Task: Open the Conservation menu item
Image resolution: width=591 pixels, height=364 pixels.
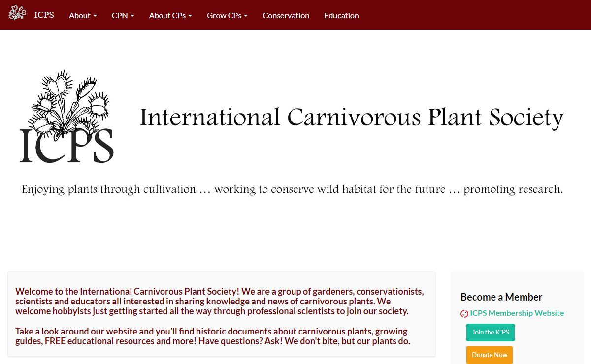Action: pyautogui.click(x=286, y=15)
